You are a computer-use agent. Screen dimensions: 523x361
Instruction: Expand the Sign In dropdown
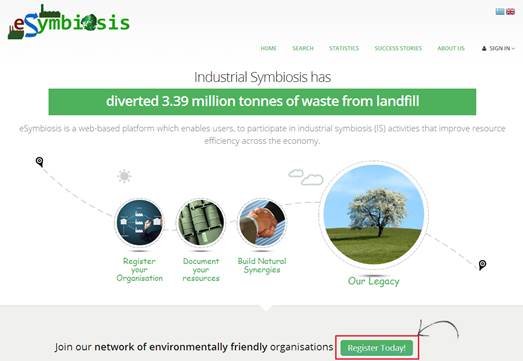(498, 49)
